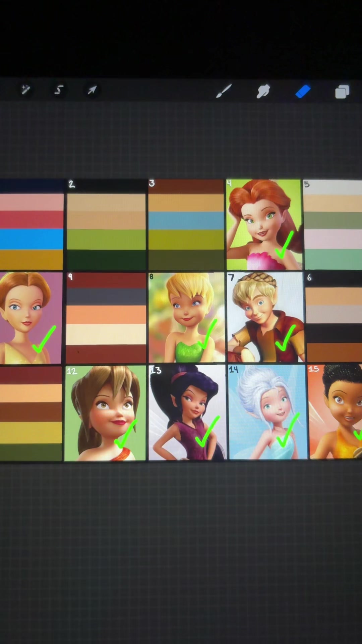362x644 pixels.
Task: Select red-haired fairy portrait numbered 4
Action: (264, 224)
